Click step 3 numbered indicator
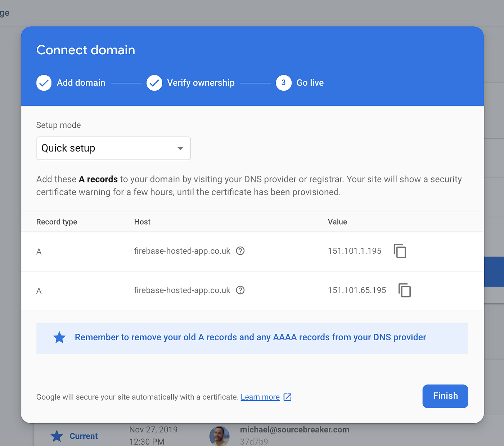The image size is (504, 446). point(283,83)
